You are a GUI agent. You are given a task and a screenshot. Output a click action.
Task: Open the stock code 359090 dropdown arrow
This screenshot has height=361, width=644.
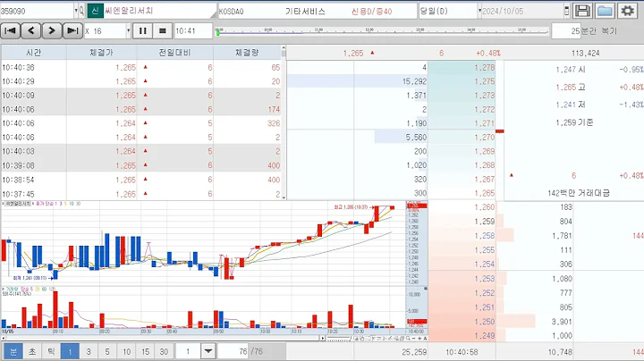pyautogui.click(x=76, y=11)
